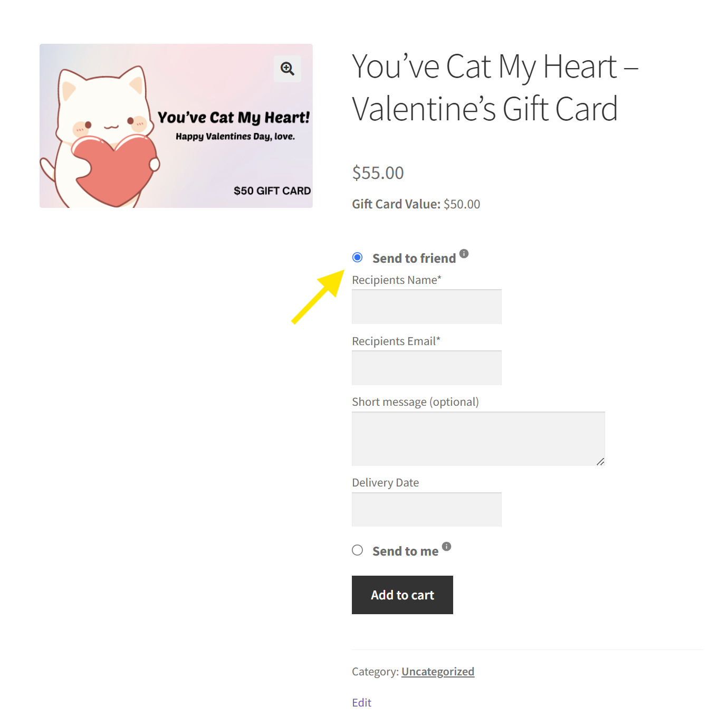Click the textarea resize handle corner
Screen dimensions: 728x725
click(x=600, y=462)
